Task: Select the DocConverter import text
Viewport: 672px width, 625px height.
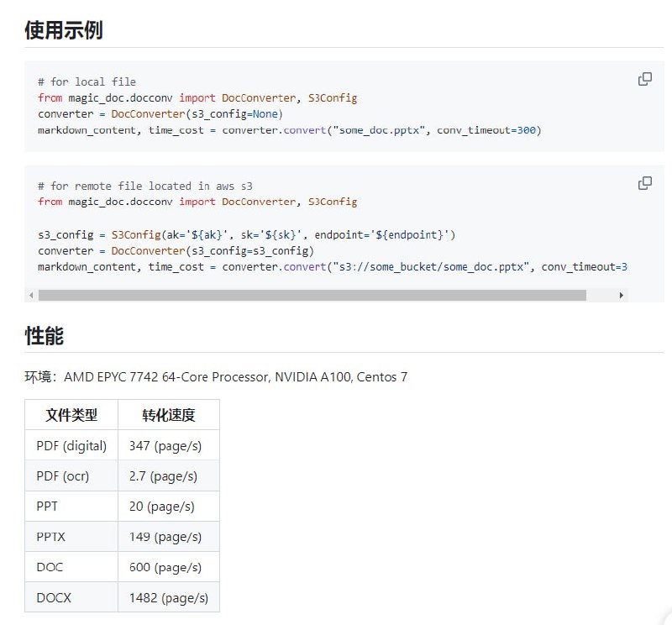Action: point(259,97)
